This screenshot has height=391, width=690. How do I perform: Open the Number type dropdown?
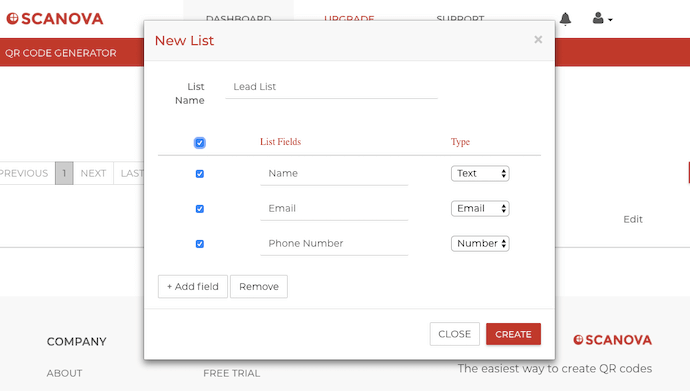pyautogui.click(x=480, y=243)
